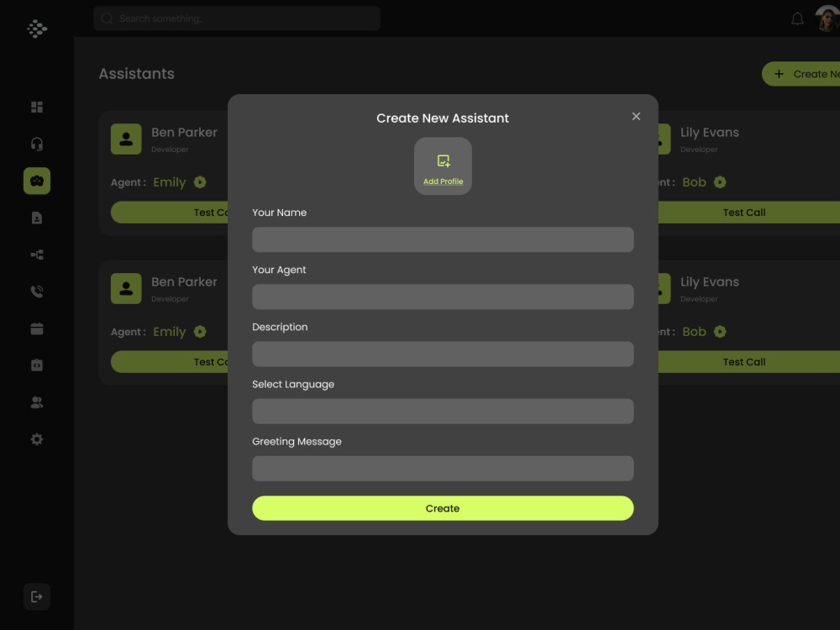Focus the Your Agent input field

point(443,297)
